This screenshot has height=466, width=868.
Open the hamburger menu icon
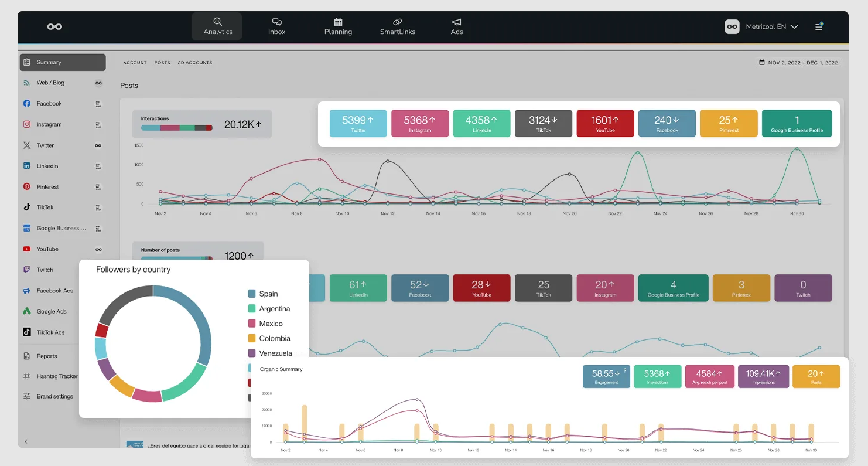pyautogui.click(x=819, y=26)
